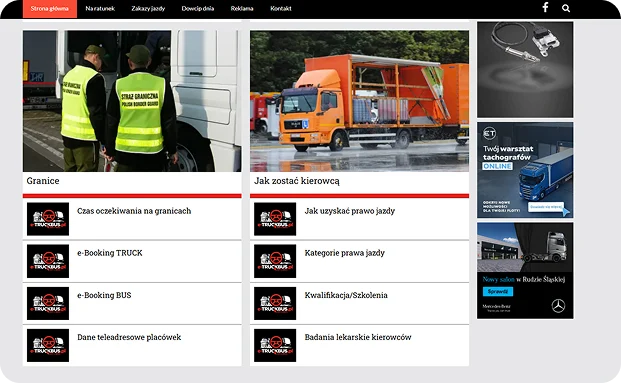Open the e-Booking TRUCK link
Viewport: 621px width, 383px height.
[x=110, y=253]
